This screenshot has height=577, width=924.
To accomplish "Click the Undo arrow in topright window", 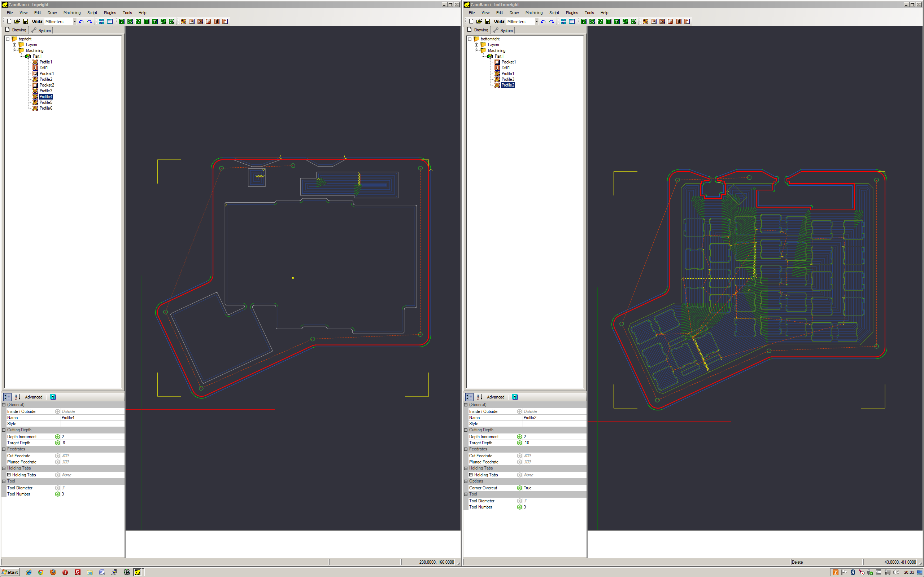I will click(81, 21).
